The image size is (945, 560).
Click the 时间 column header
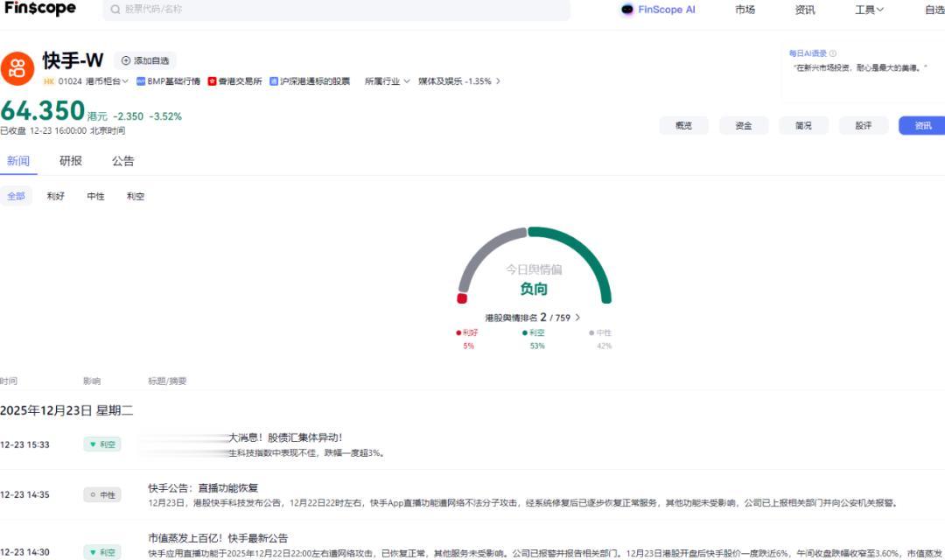(x=9, y=381)
